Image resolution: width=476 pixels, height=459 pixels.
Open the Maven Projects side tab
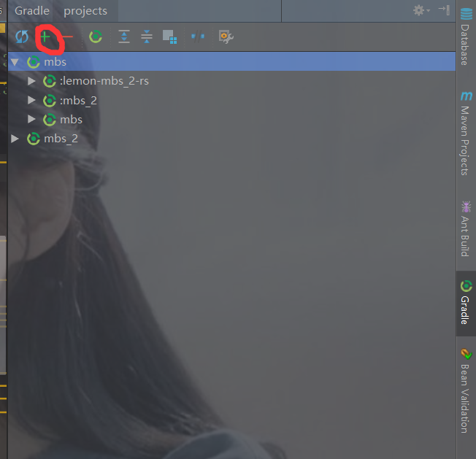click(466, 133)
